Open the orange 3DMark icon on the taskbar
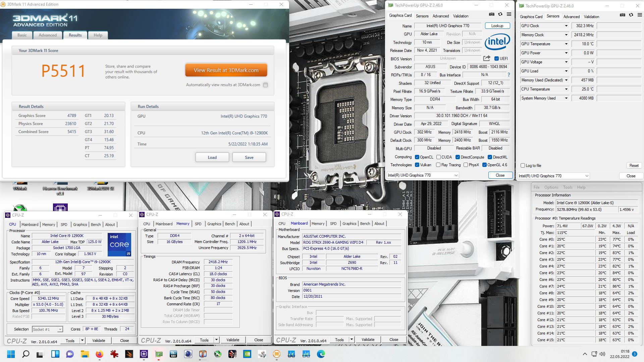The image size is (644, 362). [x=277, y=354]
